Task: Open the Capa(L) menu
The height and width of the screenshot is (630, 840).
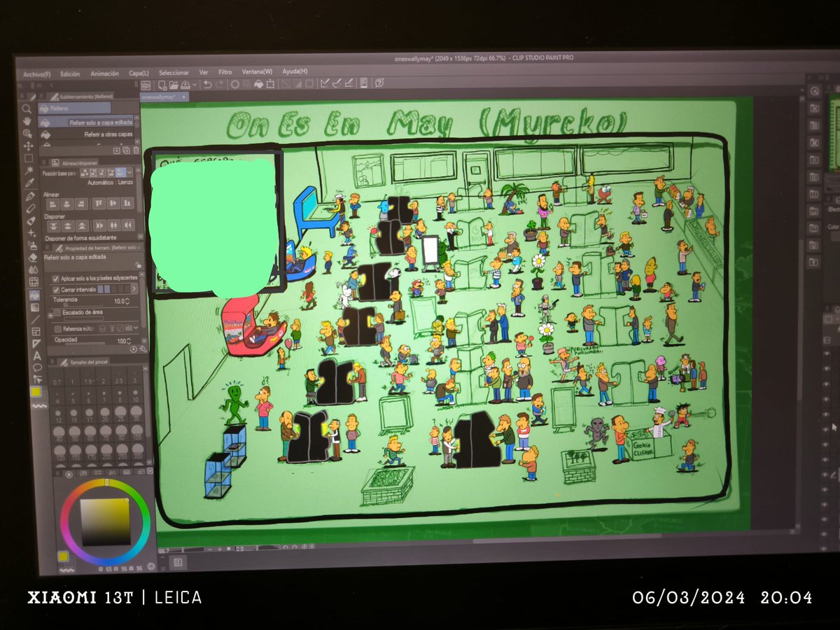Action: [x=139, y=73]
